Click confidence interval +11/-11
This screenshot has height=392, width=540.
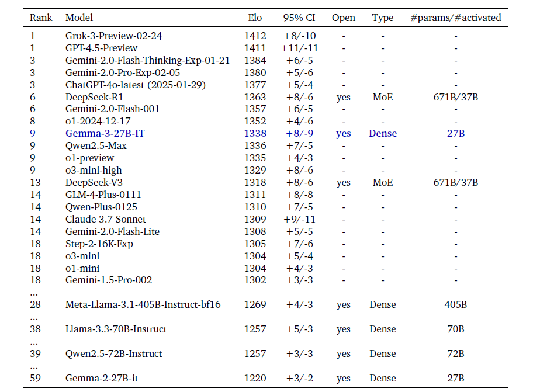(x=299, y=48)
